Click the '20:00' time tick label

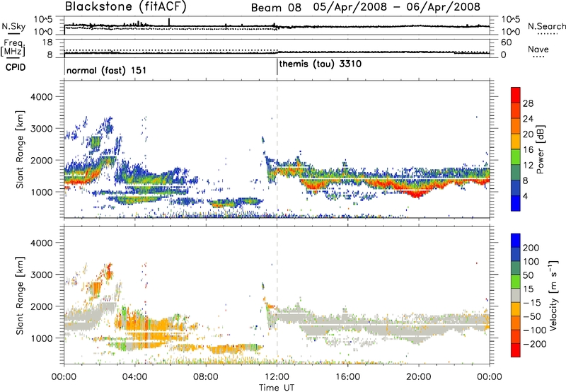pyautogui.click(x=419, y=377)
